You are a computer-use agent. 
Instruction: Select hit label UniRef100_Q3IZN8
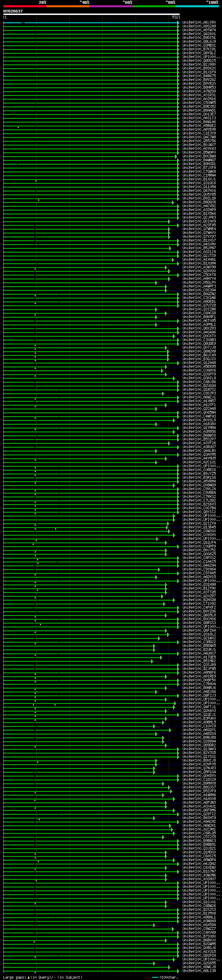coord(199,309)
